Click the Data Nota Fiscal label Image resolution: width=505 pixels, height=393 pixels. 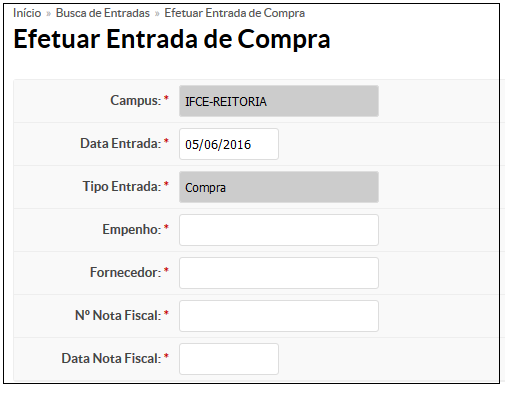click(x=111, y=358)
